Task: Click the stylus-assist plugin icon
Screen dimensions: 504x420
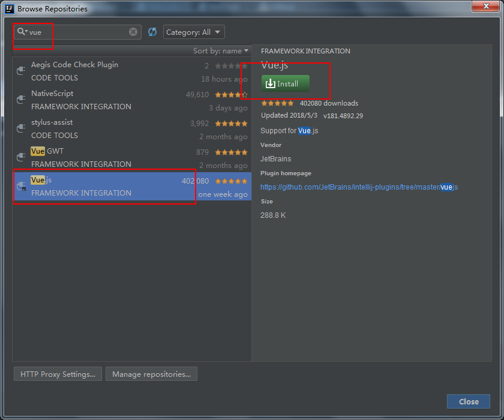Action: pos(21,128)
